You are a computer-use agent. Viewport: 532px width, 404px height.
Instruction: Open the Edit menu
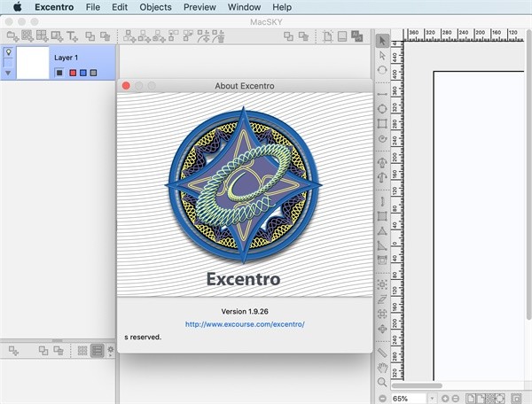[x=120, y=7]
